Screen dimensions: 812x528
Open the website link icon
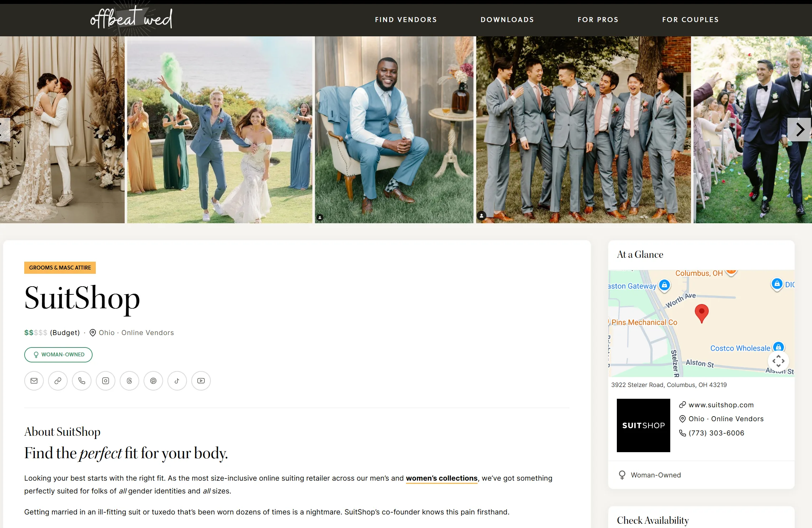coord(58,381)
